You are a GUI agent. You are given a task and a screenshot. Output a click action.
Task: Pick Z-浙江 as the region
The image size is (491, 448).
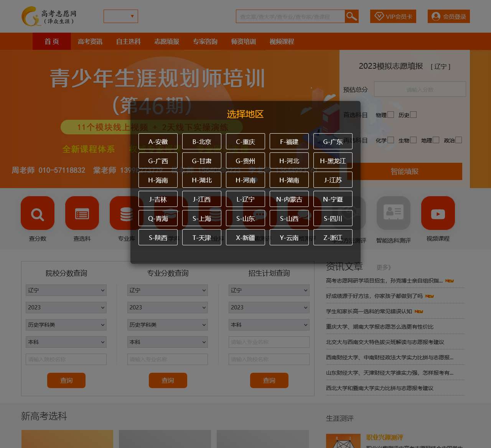coord(333,237)
